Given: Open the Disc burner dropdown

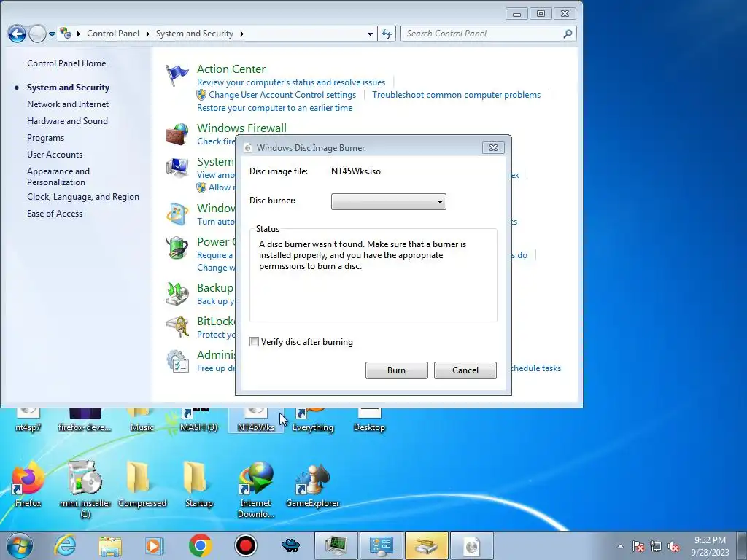Looking at the screenshot, I should [x=389, y=201].
